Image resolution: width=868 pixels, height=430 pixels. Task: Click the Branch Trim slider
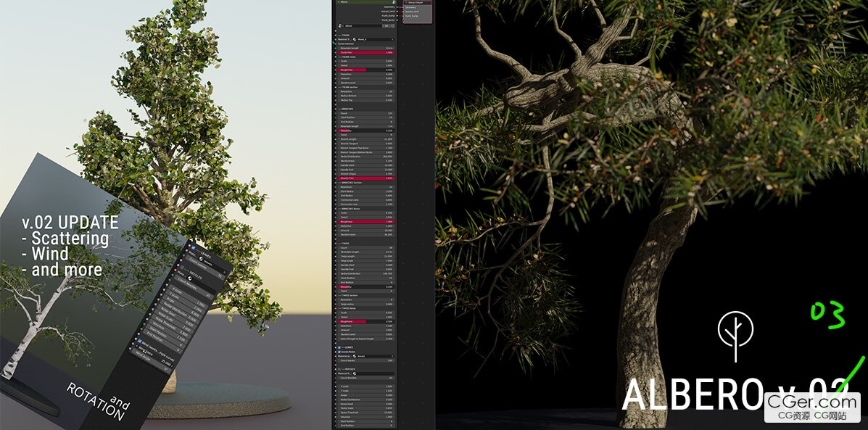[366, 178]
